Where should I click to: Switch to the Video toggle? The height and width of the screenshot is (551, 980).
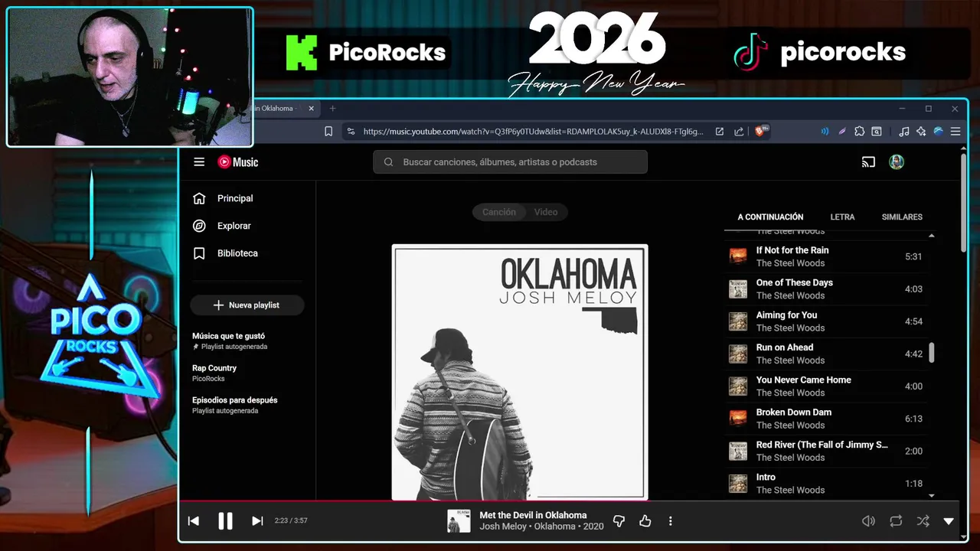coord(546,212)
